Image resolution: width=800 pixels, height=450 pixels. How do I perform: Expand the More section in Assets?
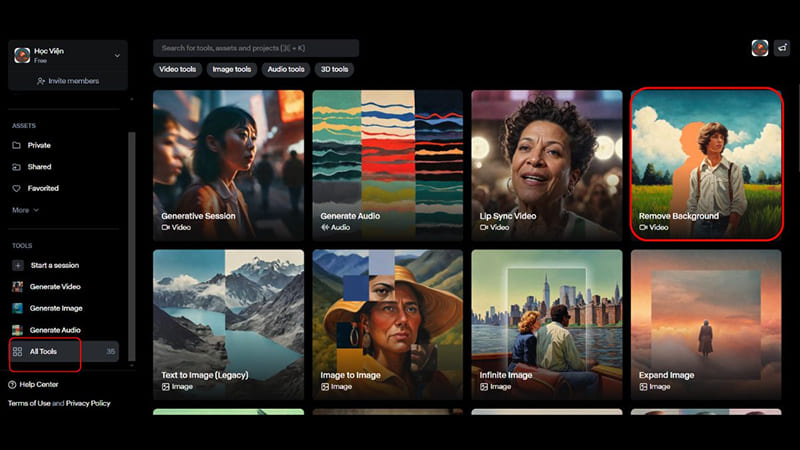tap(25, 210)
